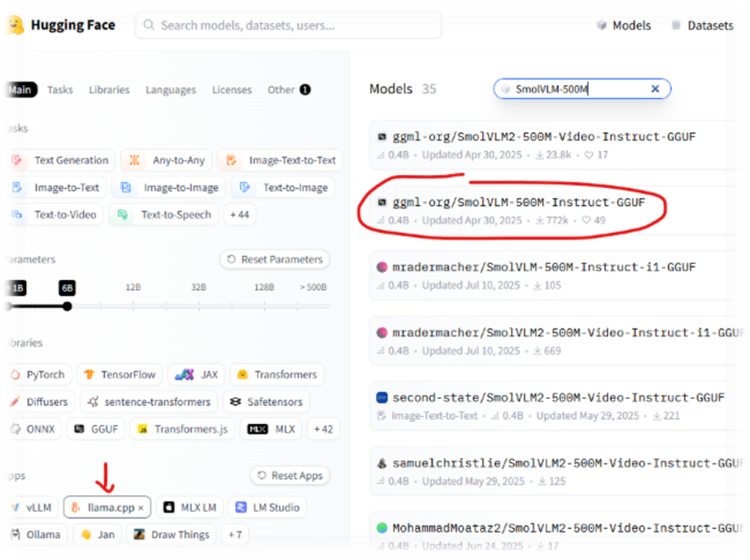Select the LM Studio app filter
The image size is (750, 560).
pyautogui.click(x=267, y=508)
